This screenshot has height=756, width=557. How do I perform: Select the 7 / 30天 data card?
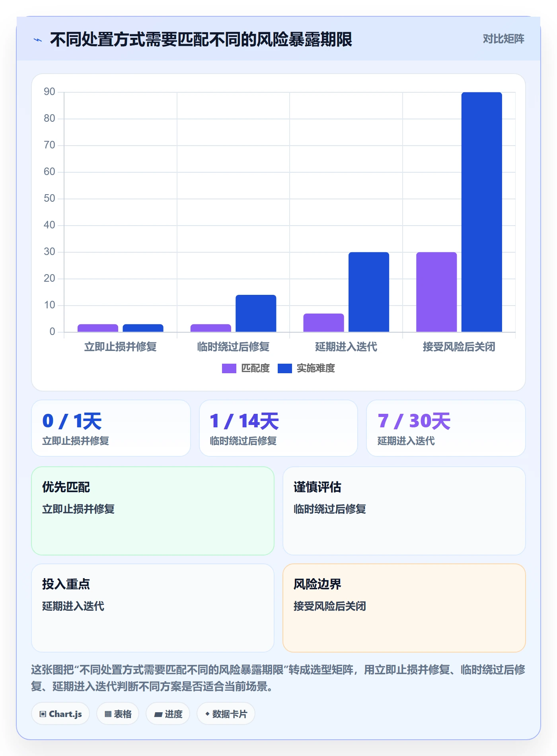[446, 428]
